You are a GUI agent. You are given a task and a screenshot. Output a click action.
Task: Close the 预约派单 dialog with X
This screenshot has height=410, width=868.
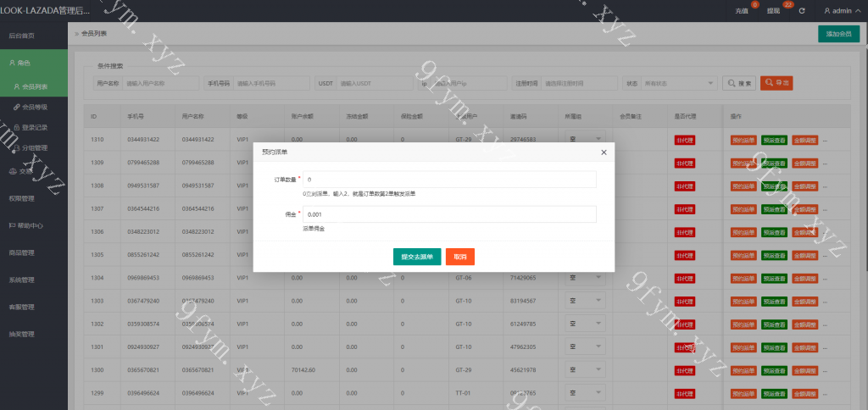click(604, 152)
